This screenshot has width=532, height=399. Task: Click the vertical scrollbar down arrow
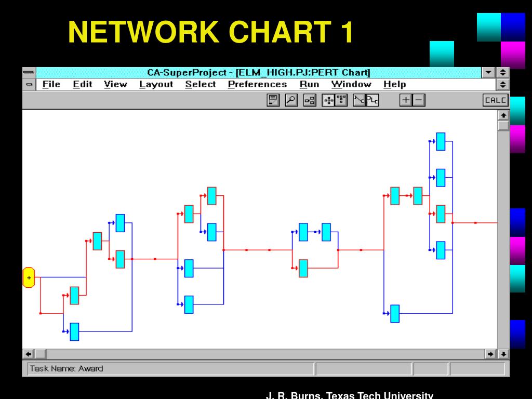(x=503, y=354)
